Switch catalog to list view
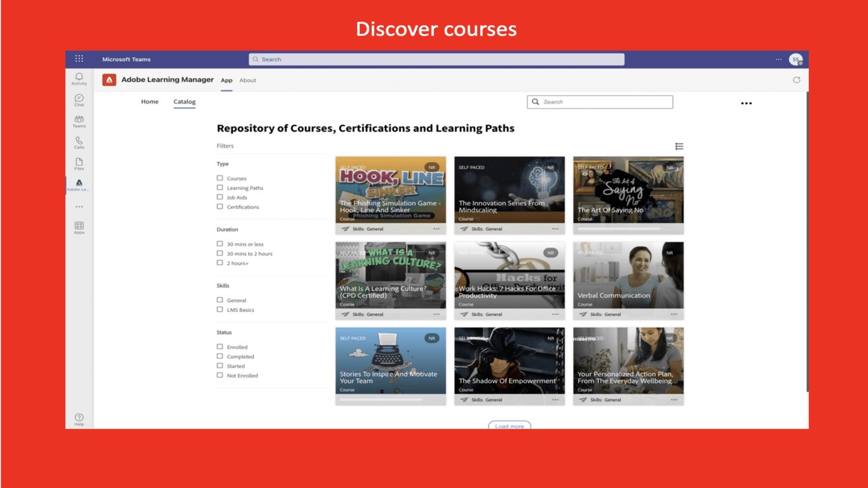 [x=679, y=146]
